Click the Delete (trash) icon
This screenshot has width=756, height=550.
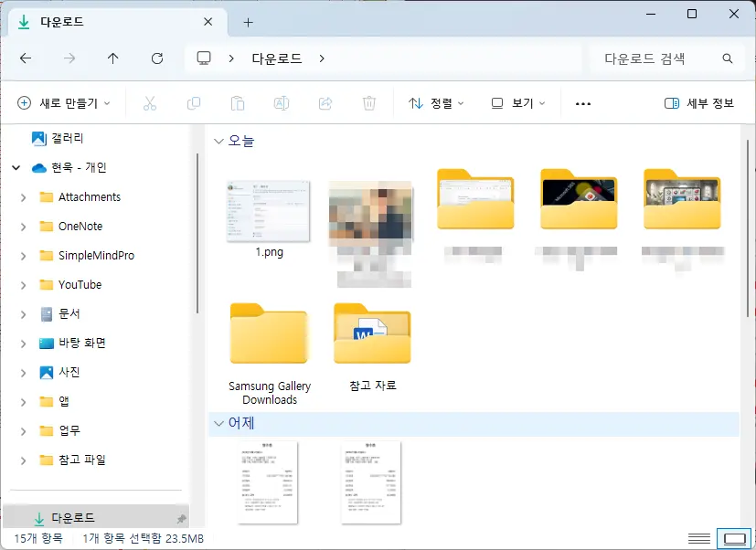[368, 103]
